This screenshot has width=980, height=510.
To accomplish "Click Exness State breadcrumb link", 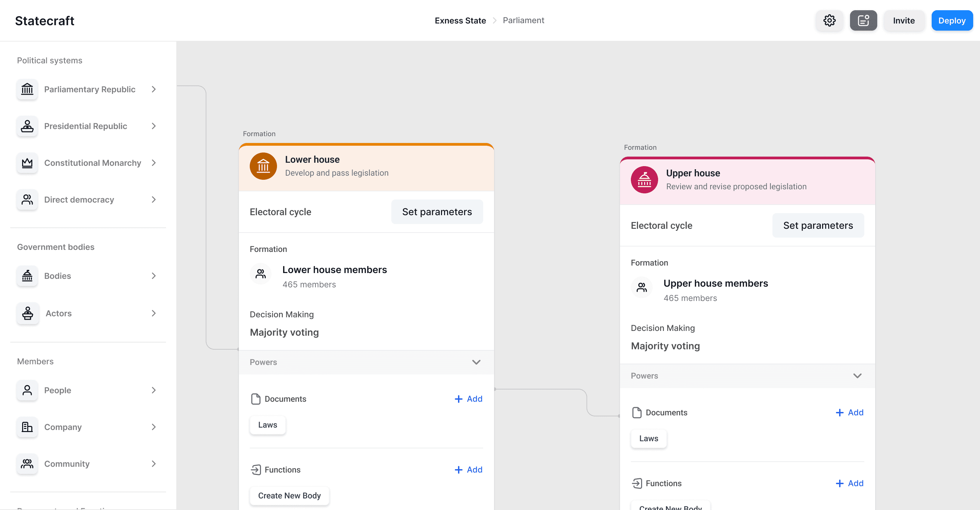I will (460, 20).
